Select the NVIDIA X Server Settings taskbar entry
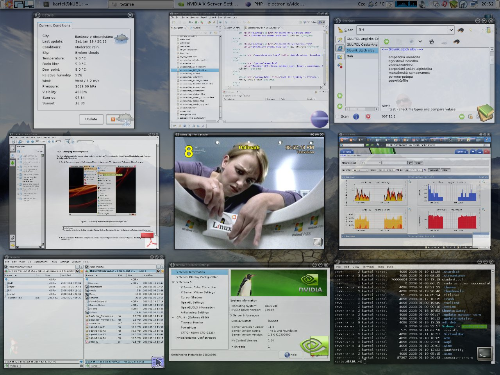 pos(207,4)
